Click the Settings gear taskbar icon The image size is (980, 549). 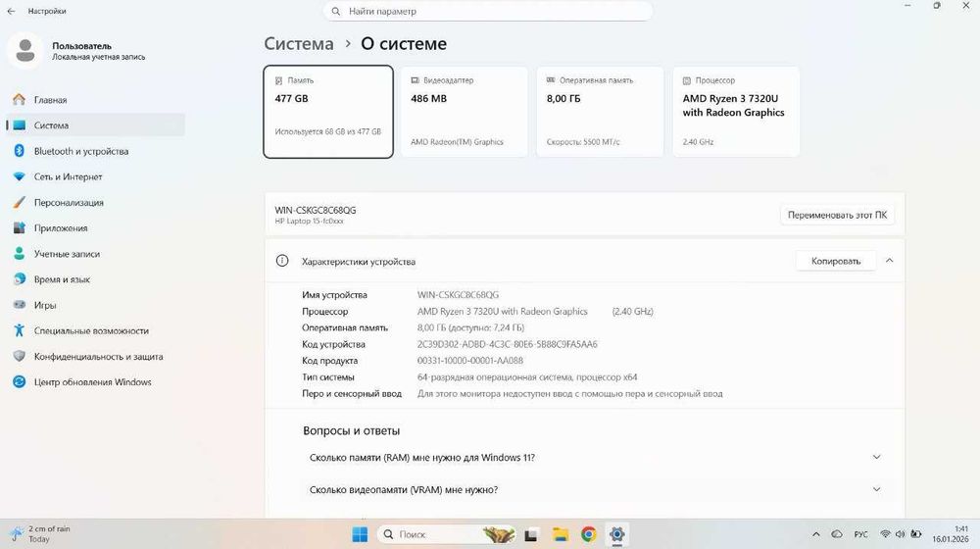point(616,534)
